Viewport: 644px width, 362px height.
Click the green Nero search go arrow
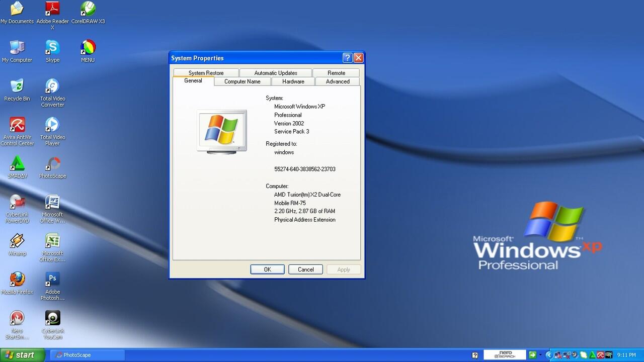pos(533,355)
